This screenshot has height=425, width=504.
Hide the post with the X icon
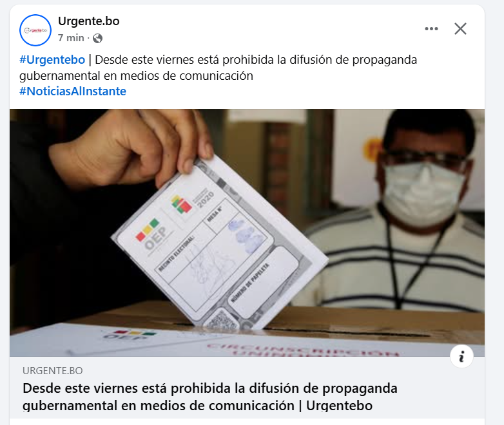click(460, 29)
